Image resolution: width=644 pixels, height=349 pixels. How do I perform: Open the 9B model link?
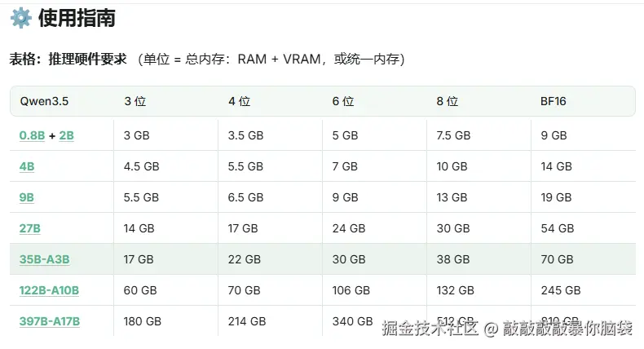tap(27, 197)
